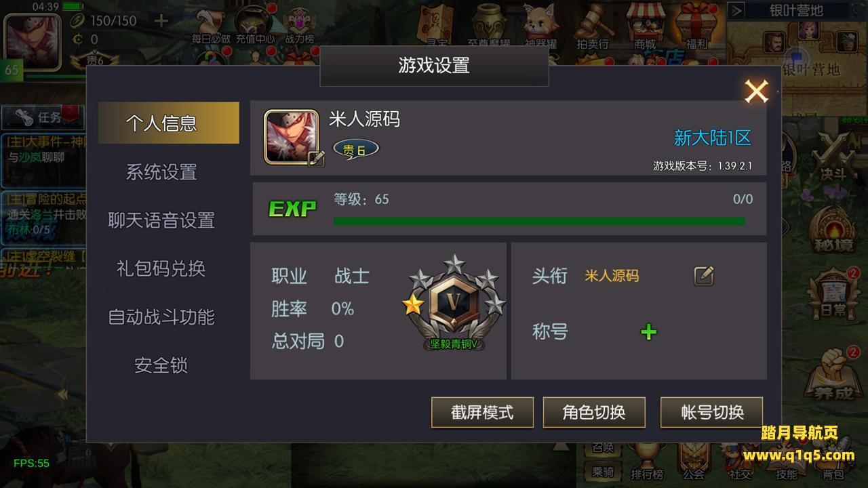Go to 礼包码兑换 tab
Screen dimensions: 868x488
(x=161, y=268)
